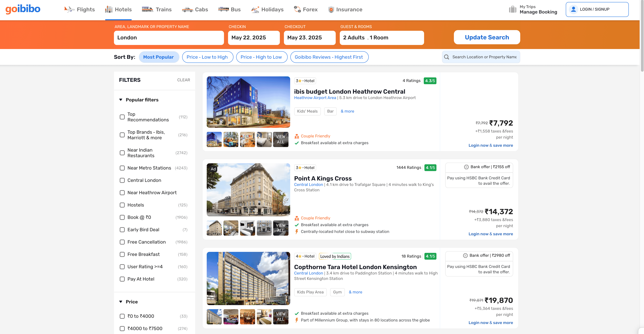The width and height of the screenshot is (644, 334).
Task: Check the Pay At Hotel filter
Action: tap(122, 279)
